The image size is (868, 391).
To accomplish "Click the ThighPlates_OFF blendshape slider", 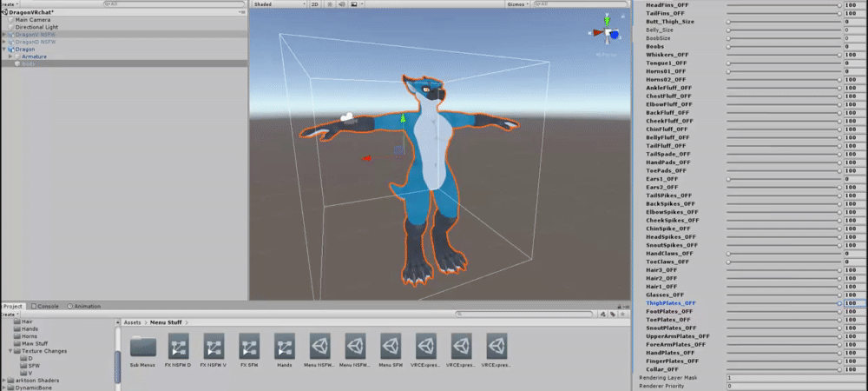I will (784, 303).
